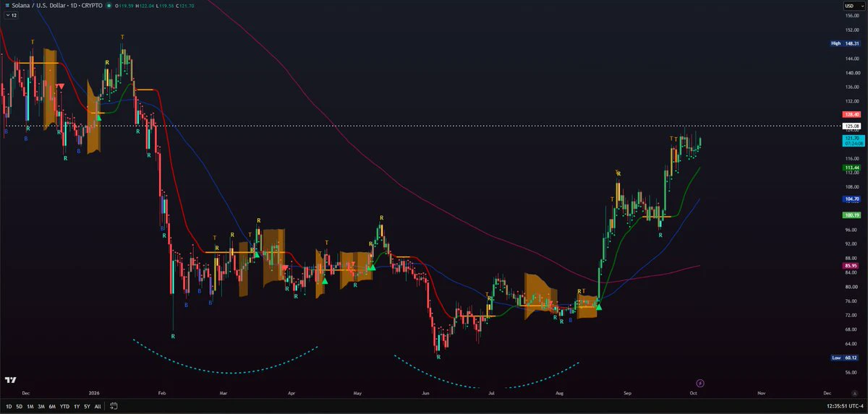Click the red 128.40 price label

pyautogui.click(x=851, y=114)
